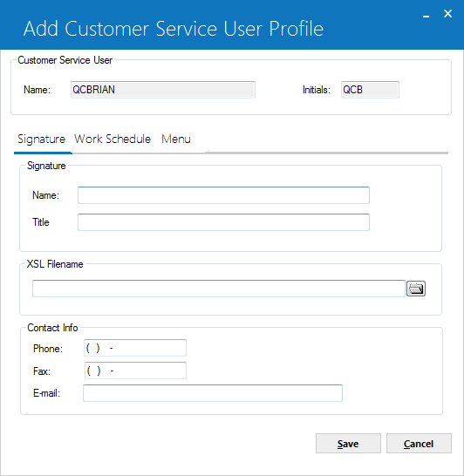Select the XSL Filename text box
Viewport: 464px width, 476px height.
coord(219,289)
